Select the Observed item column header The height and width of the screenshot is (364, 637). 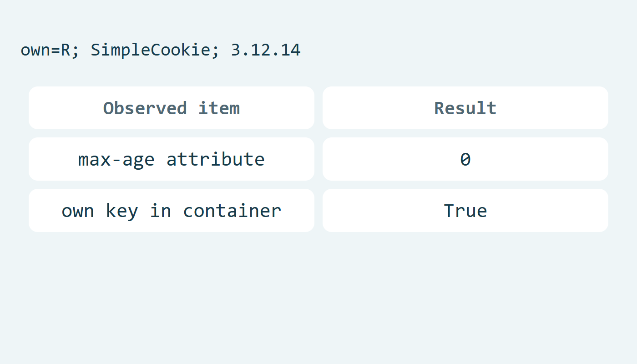[172, 108]
